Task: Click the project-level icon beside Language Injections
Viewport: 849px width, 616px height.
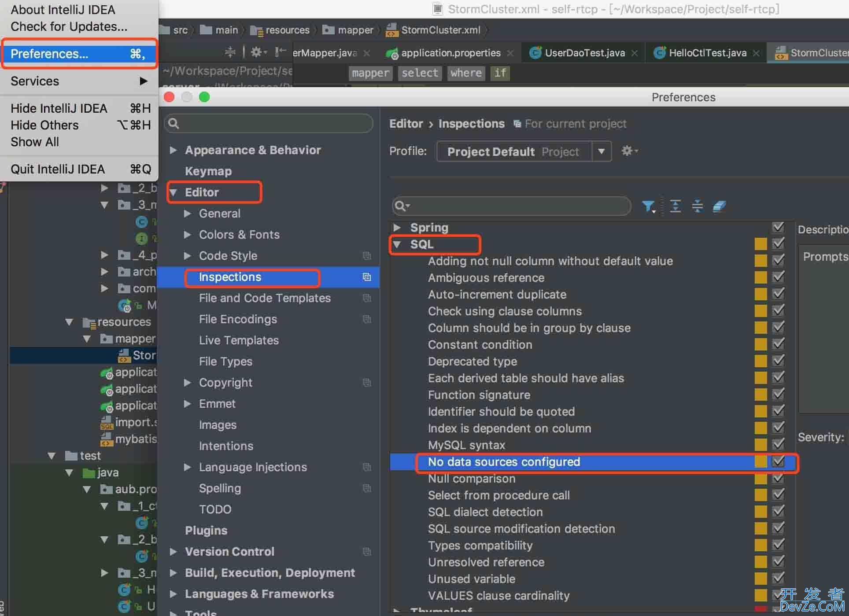Action: click(366, 467)
